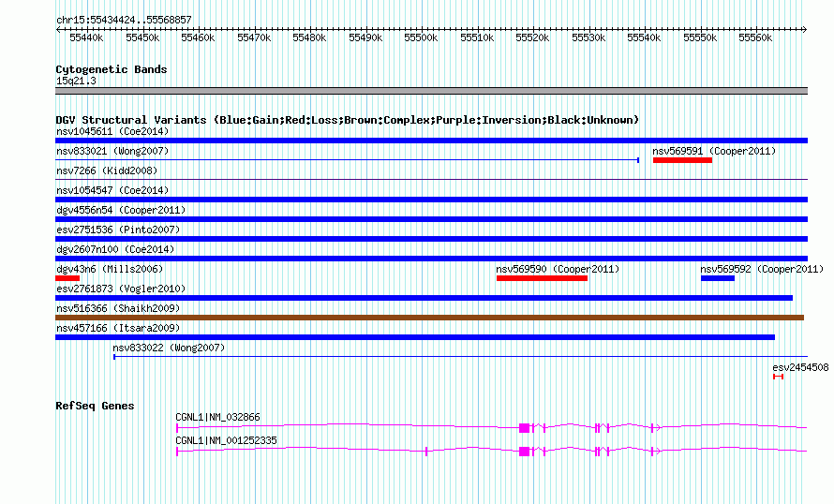Click the 55510k ruler tick label
The image size is (834, 504).
tap(477, 37)
